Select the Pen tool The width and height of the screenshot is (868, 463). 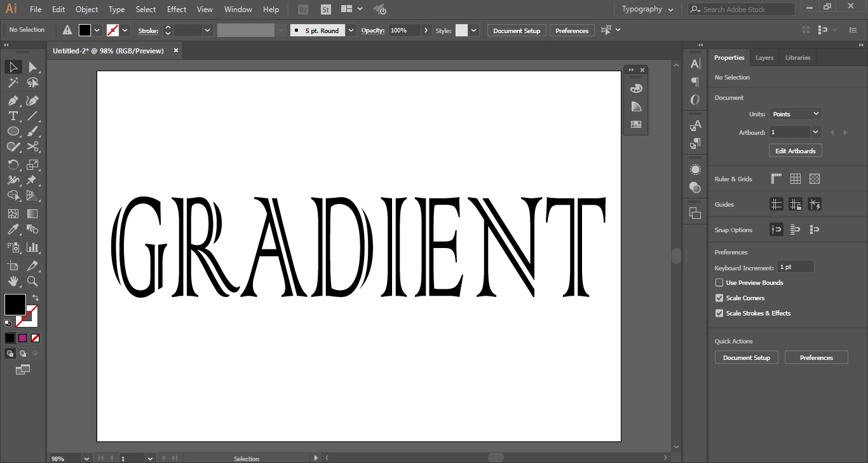pyautogui.click(x=13, y=100)
